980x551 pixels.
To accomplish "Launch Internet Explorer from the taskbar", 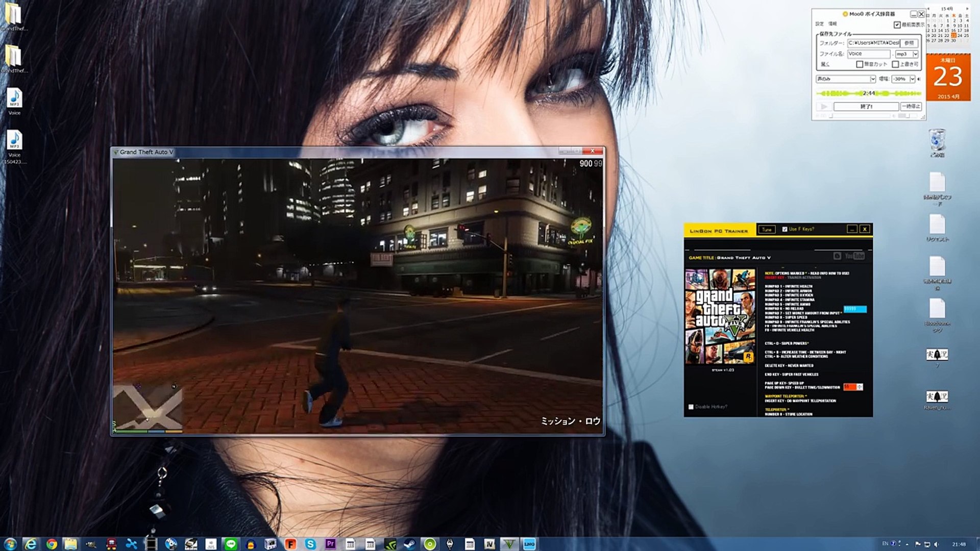I will [31, 544].
